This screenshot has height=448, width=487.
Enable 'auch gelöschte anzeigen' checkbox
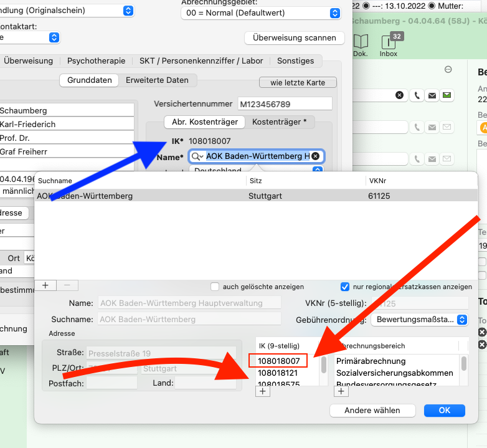tap(215, 287)
